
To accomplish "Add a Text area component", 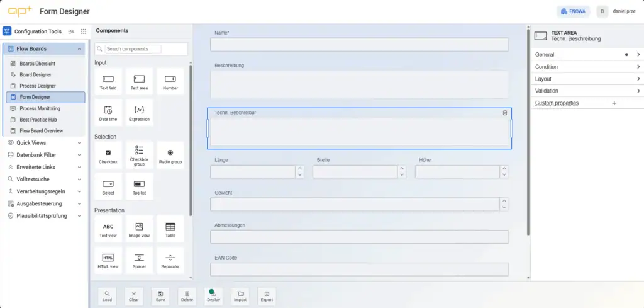I will pyautogui.click(x=139, y=81).
